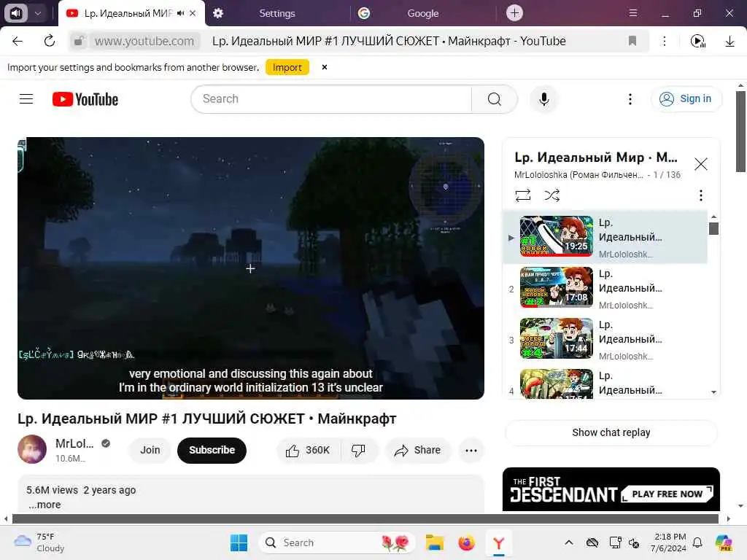The width and height of the screenshot is (747, 560).
Task: Go back to the previous page
Action: (18, 41)
